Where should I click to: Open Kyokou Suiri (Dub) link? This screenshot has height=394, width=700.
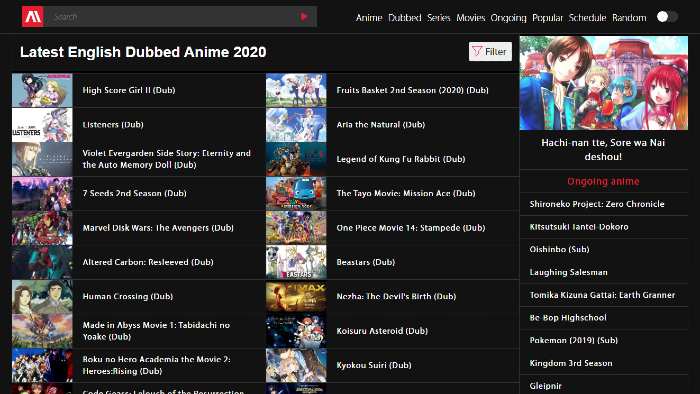pyautogui.click(x=374, y=365)
